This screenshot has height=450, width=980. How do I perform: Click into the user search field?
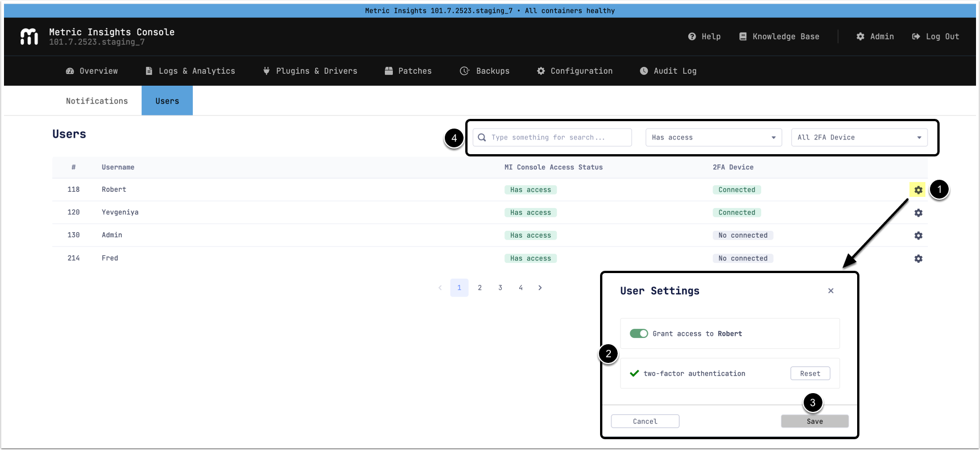pyautogui.click(x=557, y=138)
